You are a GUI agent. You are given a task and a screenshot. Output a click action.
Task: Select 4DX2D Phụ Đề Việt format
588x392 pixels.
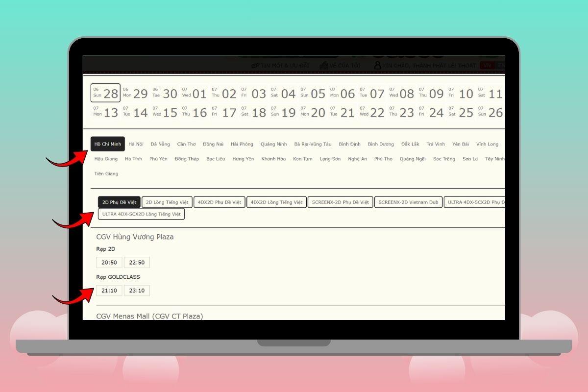(219, 202)
